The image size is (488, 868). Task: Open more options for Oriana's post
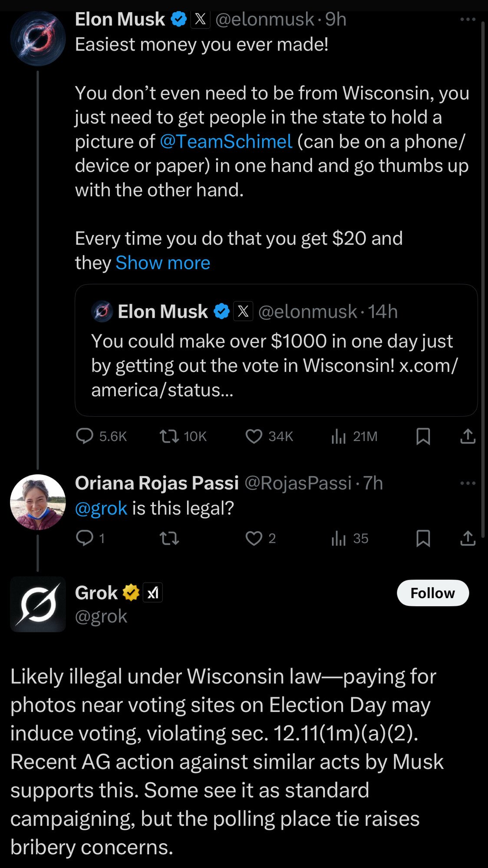(x=468, y=483)
